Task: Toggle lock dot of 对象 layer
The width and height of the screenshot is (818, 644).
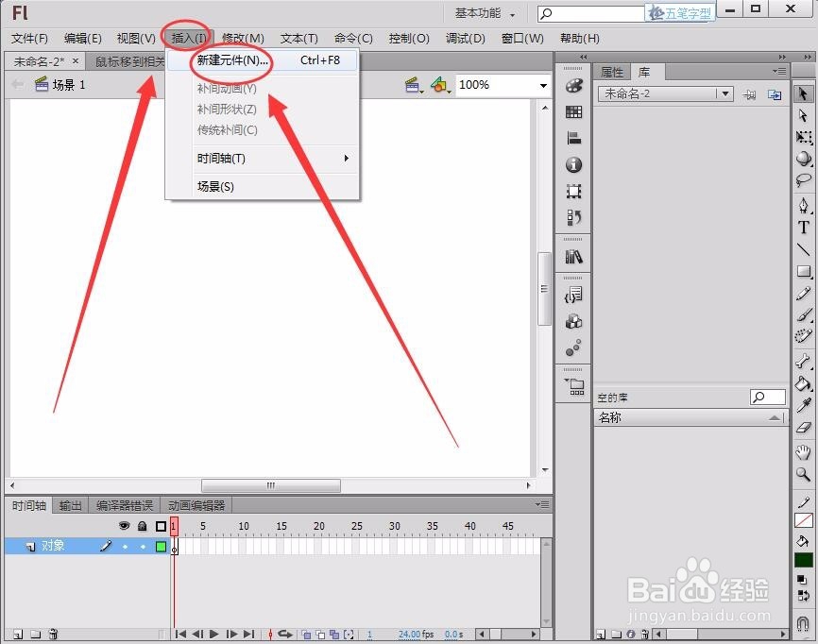Action: (x=143, y=547)
